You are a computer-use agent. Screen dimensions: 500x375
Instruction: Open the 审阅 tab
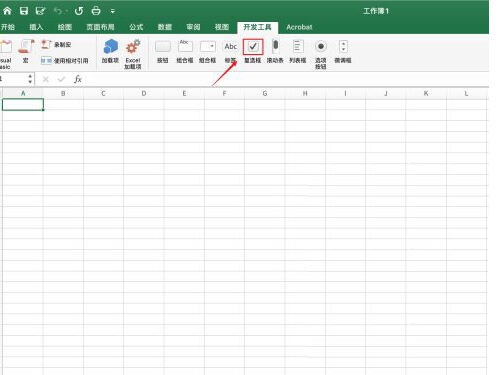193,27
